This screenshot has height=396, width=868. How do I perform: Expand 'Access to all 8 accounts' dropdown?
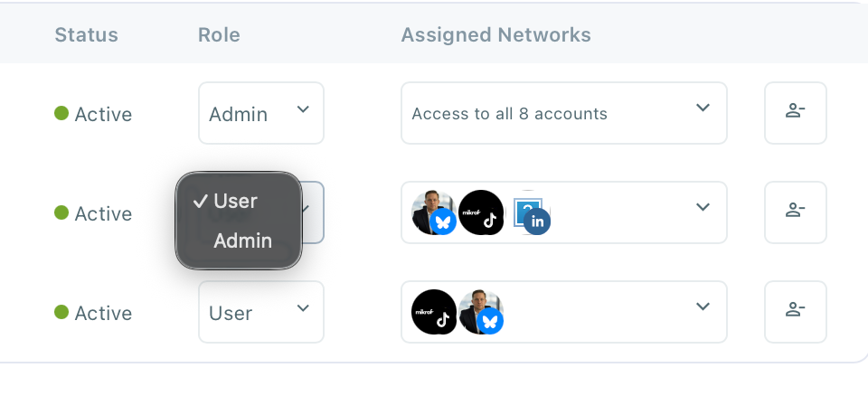tap(563, 113)
